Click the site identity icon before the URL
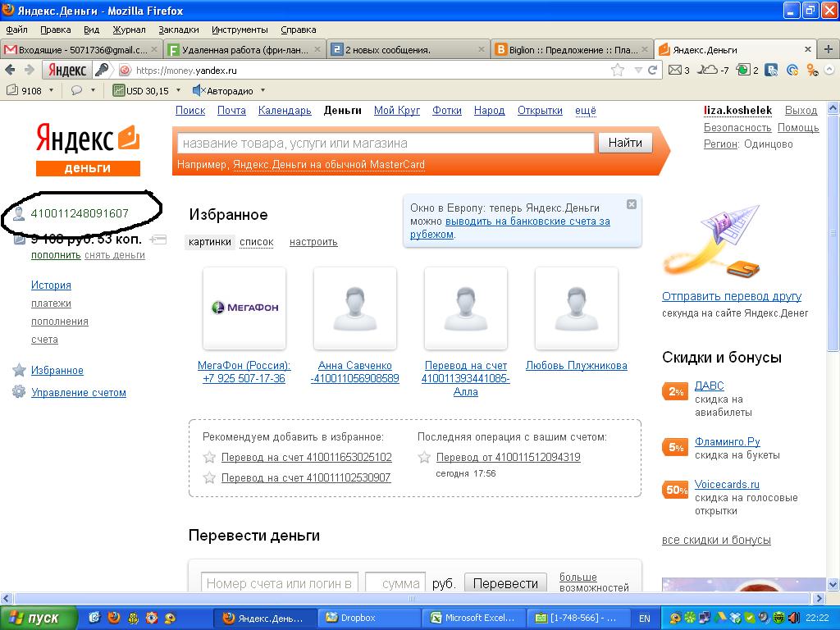The height and width of the screenshot is (630, 840). point(125,71)
